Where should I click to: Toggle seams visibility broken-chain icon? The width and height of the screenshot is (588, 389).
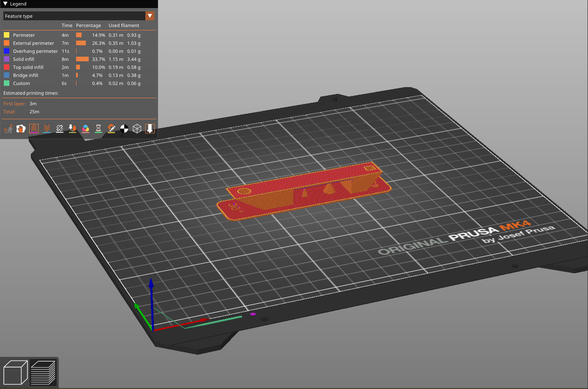click(x=60, y=129)
